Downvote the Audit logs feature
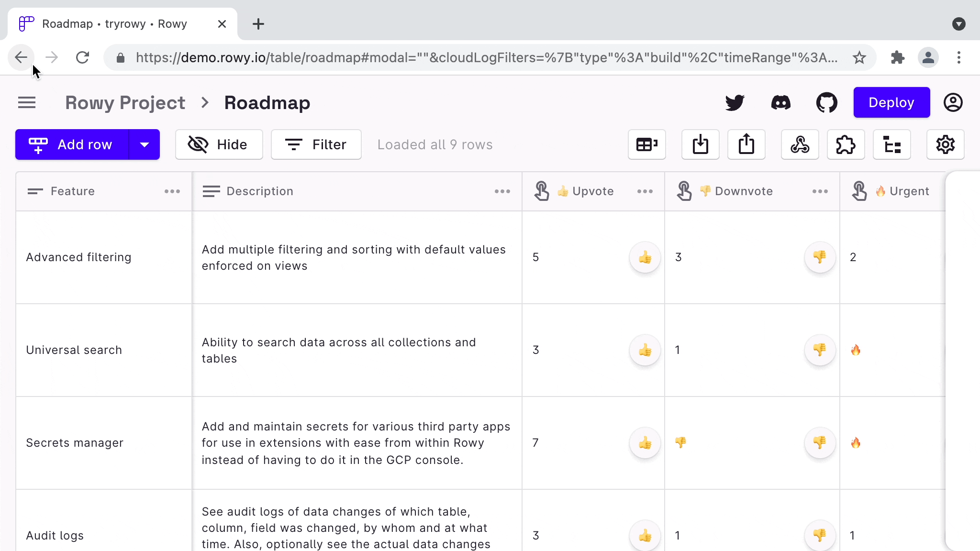The height and width of the screenshot is (551, 980). pyautogui.click(x=820, y=536)
